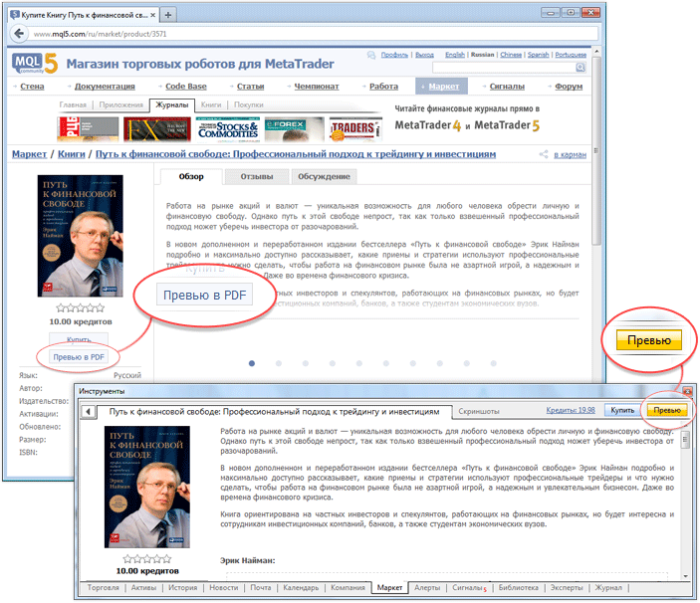Switch to the Обсуждение tab
Viewport: 700px width, 603px height.
click(x=324, y=176)
